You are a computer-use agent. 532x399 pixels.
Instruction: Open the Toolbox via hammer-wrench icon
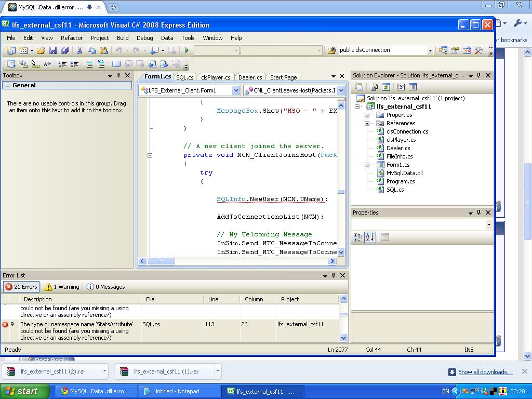coord(478,50)
